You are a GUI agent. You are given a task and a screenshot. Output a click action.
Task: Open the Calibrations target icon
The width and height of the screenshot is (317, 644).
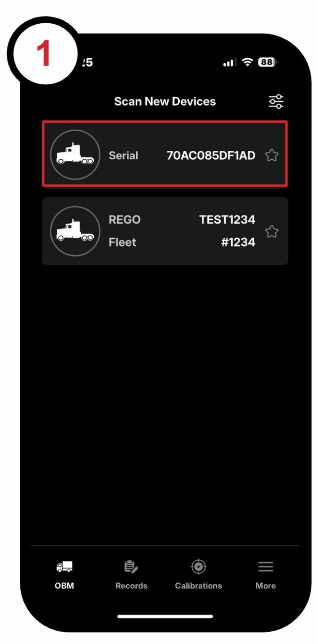(198, 567)
